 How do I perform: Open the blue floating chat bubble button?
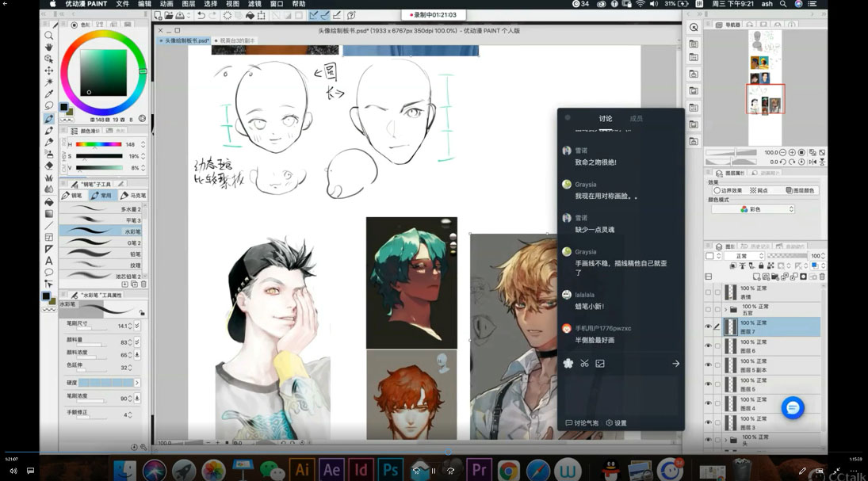pos(792,408)
